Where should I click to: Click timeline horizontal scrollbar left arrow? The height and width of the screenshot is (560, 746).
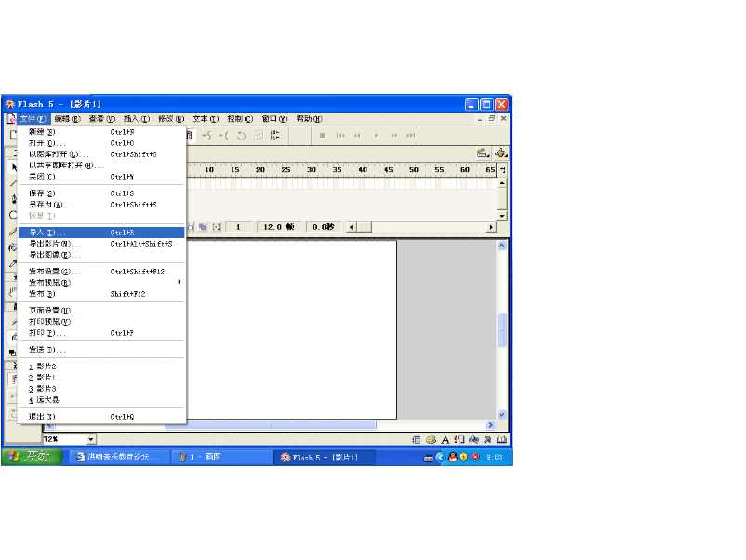tap(351, 227)
